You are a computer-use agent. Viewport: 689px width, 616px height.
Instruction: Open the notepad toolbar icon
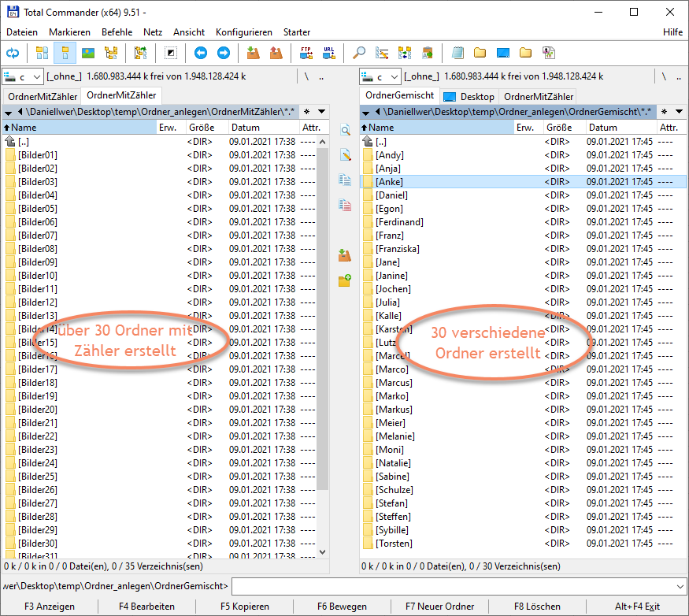point(457,54)
